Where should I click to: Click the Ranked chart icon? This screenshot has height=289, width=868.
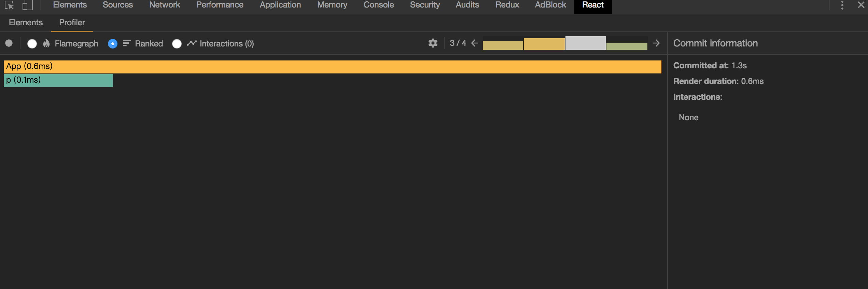pos(127,43)
